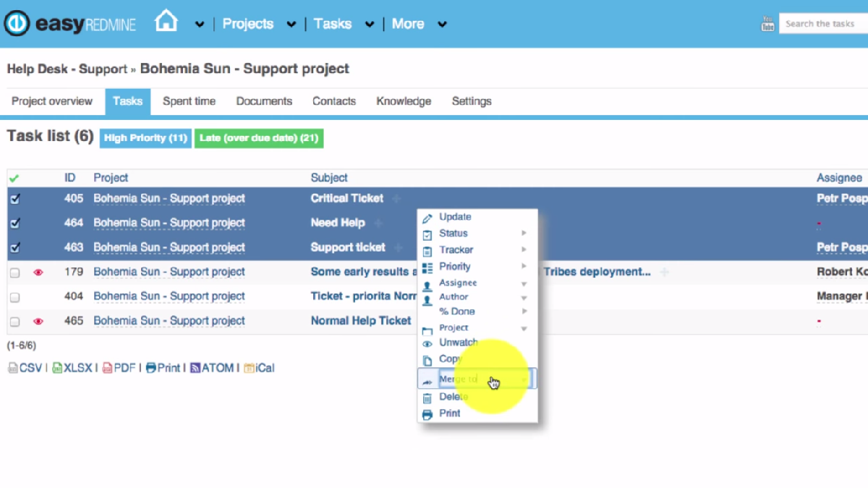Expand the Project submenu in context menu
This screenshot has width=868, height=488.
(477, 328)
